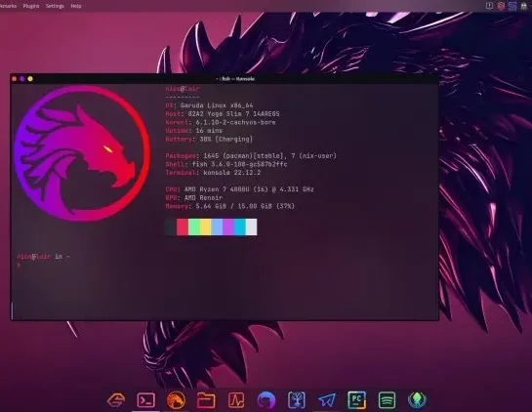Open GitKraken from the dock
This screenshot has width=532, height=412.
418,400
